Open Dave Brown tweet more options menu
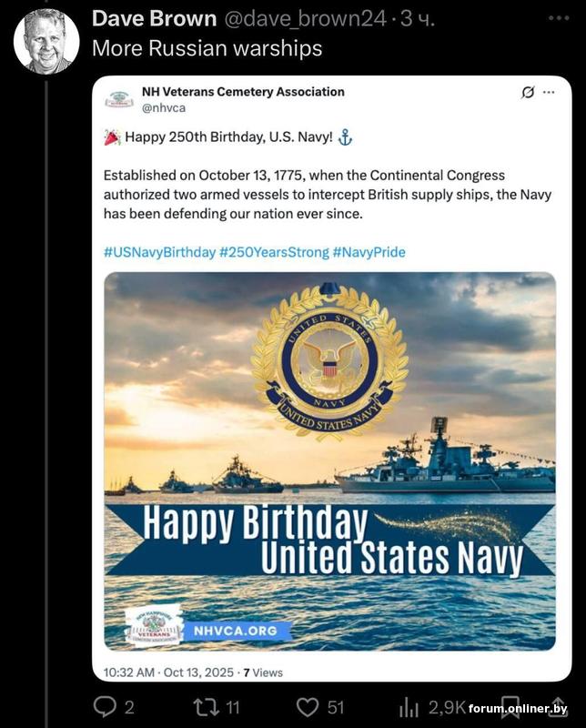Image resolution: width=586 pixels, height=728 pixels. click(559, 18)
